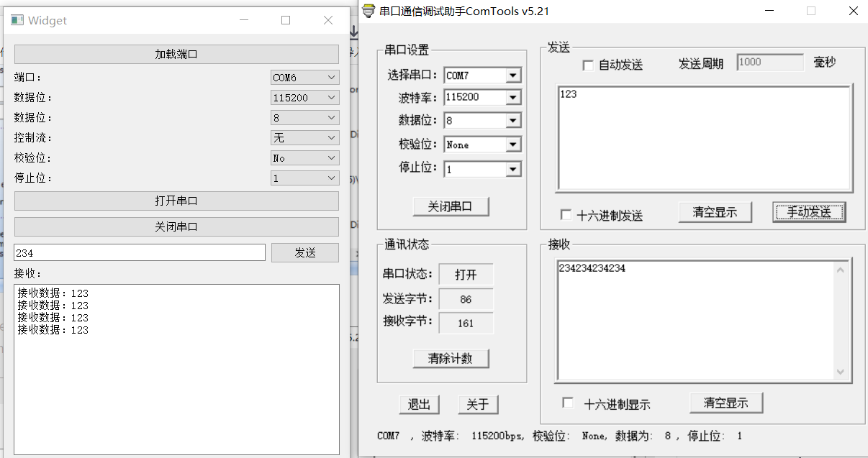
Task: Click the 1000 send period input field
Action: coord(769,62)
